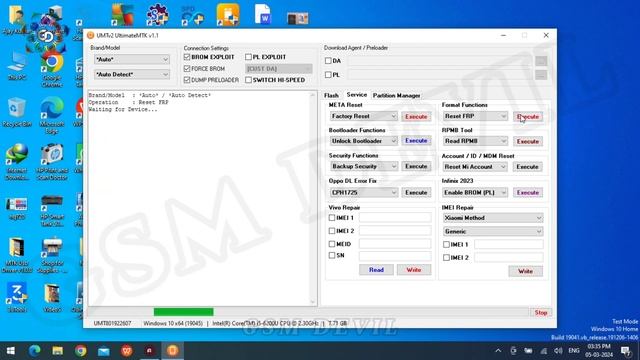Open the Enable BROM (PL) dropdown
Image resolution: width=640 pixels, height=360 pixels.
(475, 192)
